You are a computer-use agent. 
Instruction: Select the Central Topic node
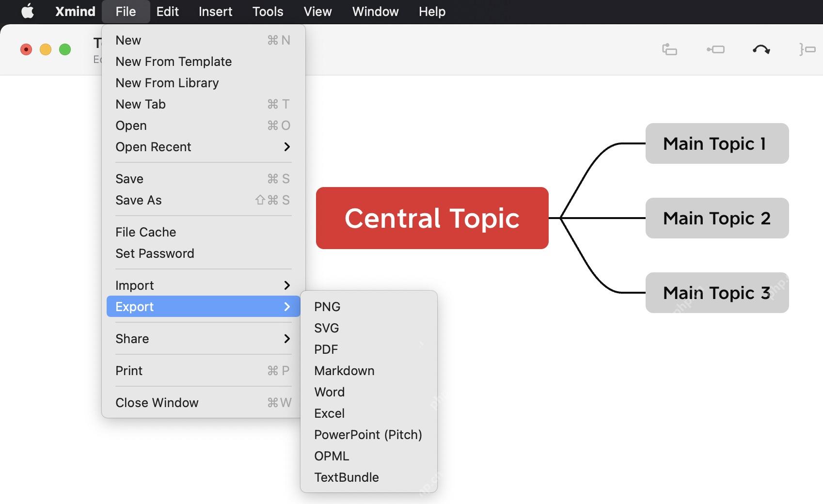432,218
